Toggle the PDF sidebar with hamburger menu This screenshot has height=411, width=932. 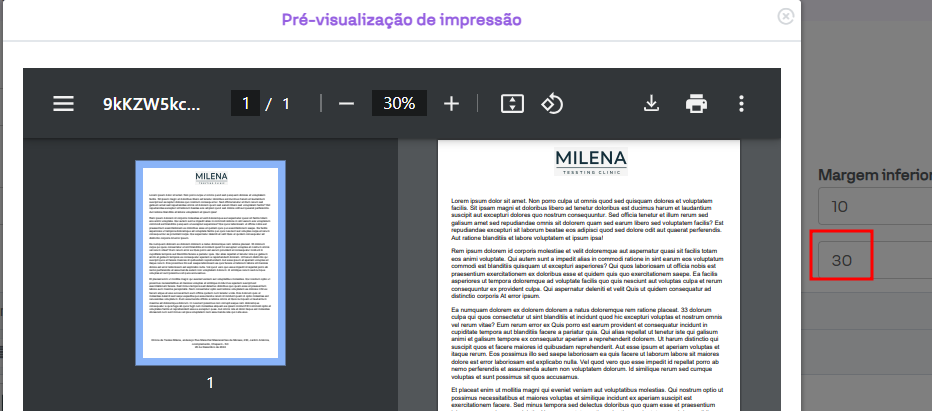coord(64,104)
